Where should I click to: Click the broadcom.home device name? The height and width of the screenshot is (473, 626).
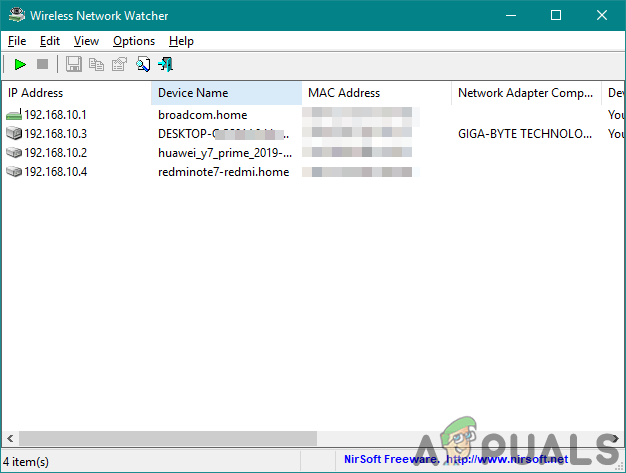pyautogui.click(x=202, y=115)
